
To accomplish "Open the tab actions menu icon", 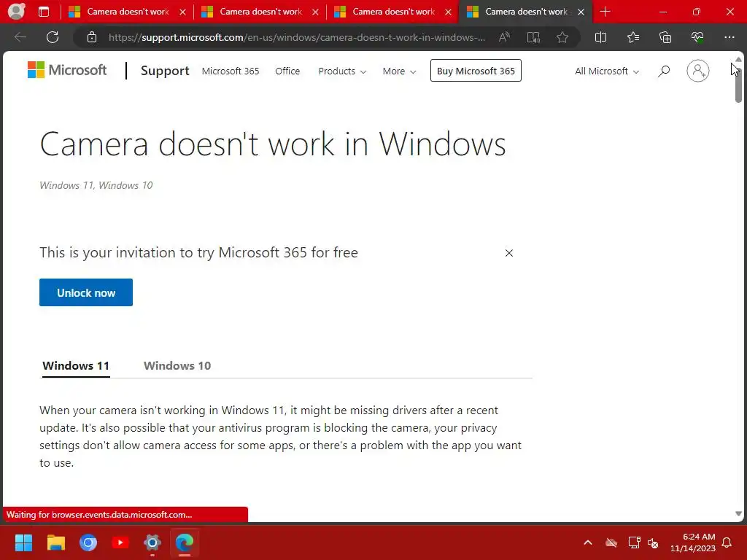I will pyautogui.click(x=44, y=12).
